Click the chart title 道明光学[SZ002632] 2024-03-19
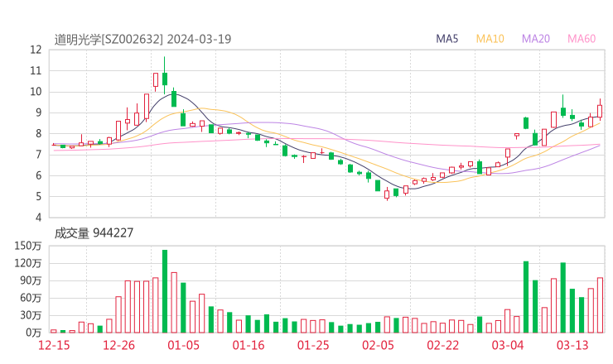 pyautogui.click(x=142, y=39)
